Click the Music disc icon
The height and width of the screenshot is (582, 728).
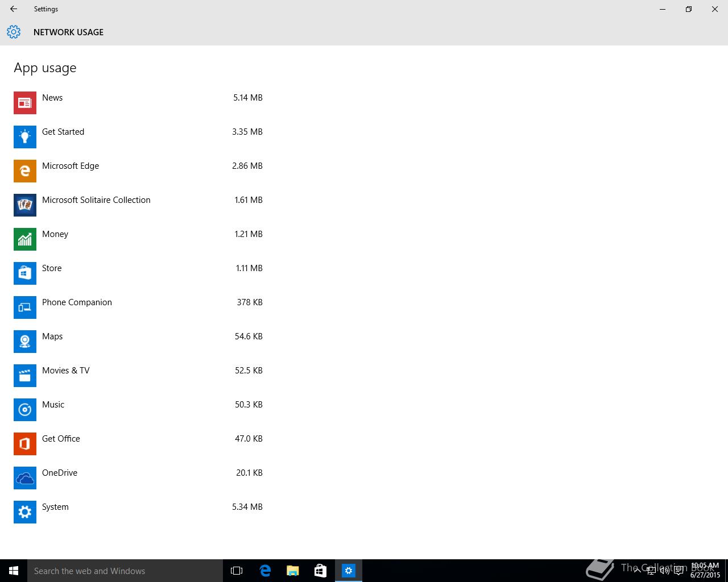(x=25, y=410)
